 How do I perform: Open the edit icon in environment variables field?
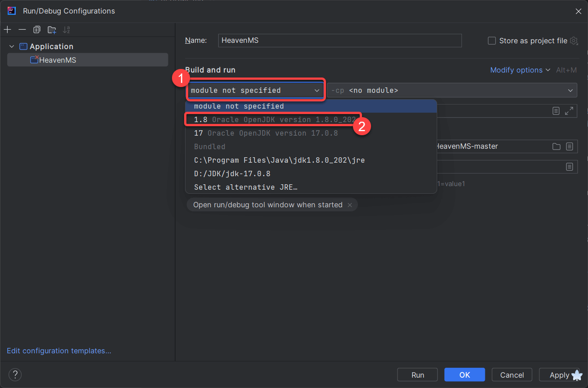570,167
